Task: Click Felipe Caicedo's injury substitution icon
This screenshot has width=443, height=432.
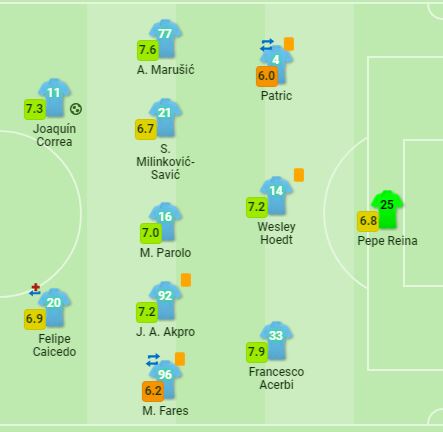Action: point(35,290)
